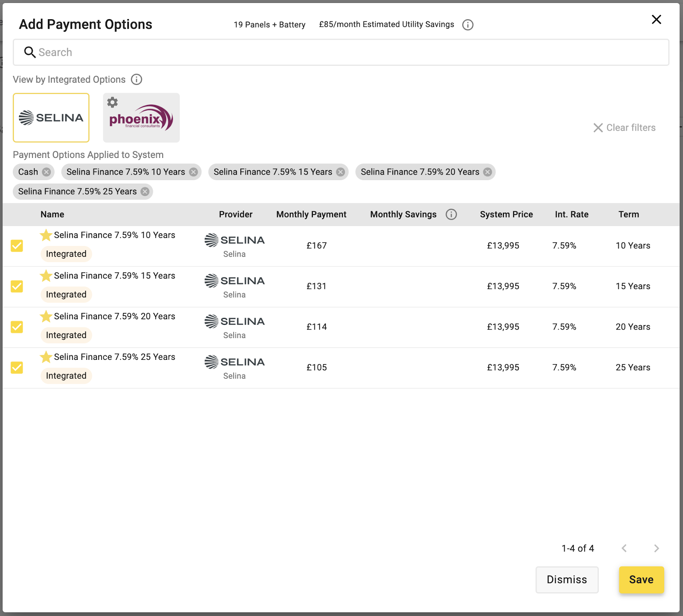The image size is (683, 616).
Task: Uncheck the Selina Finance 10 Years row
Action: pyautogui.click(x=17, y=246)
